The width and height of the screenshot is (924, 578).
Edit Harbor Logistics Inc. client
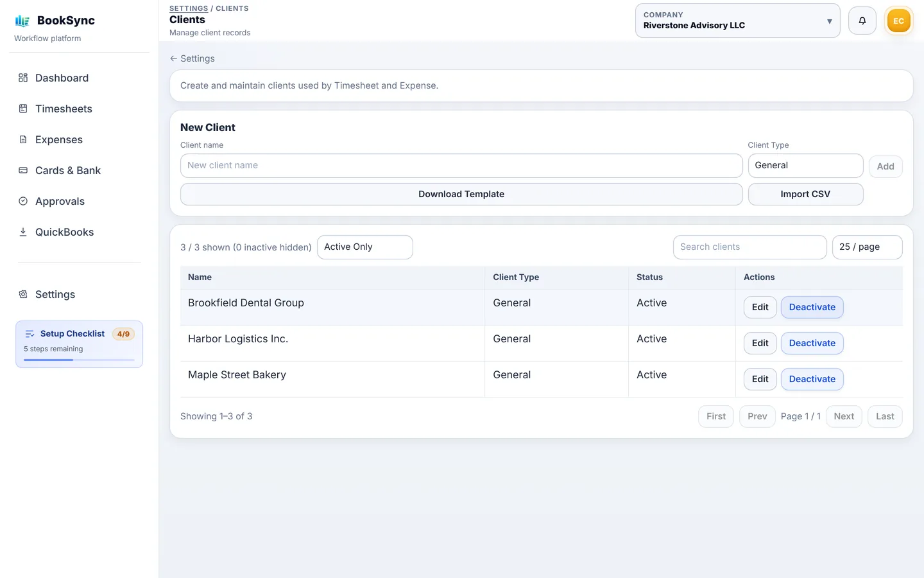pos(760,343)
